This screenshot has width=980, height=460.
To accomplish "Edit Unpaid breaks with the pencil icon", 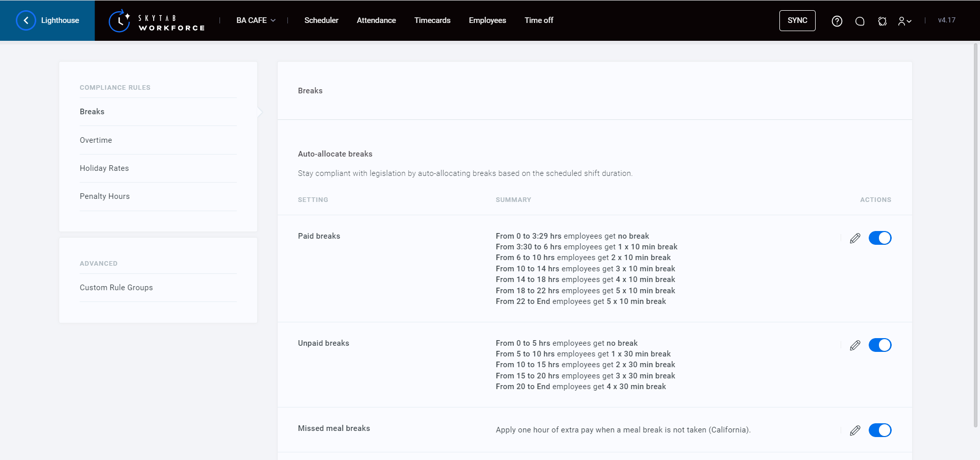I will [855, 345].
